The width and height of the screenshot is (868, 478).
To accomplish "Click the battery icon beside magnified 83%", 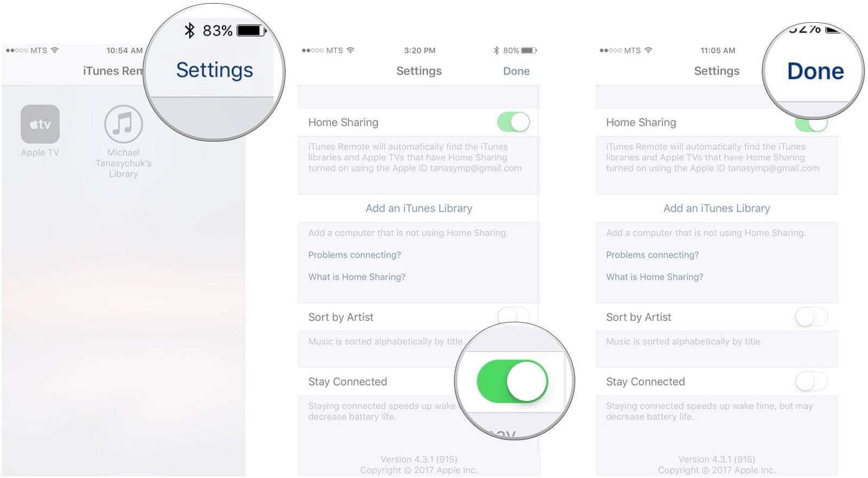I will coord(251,30).
